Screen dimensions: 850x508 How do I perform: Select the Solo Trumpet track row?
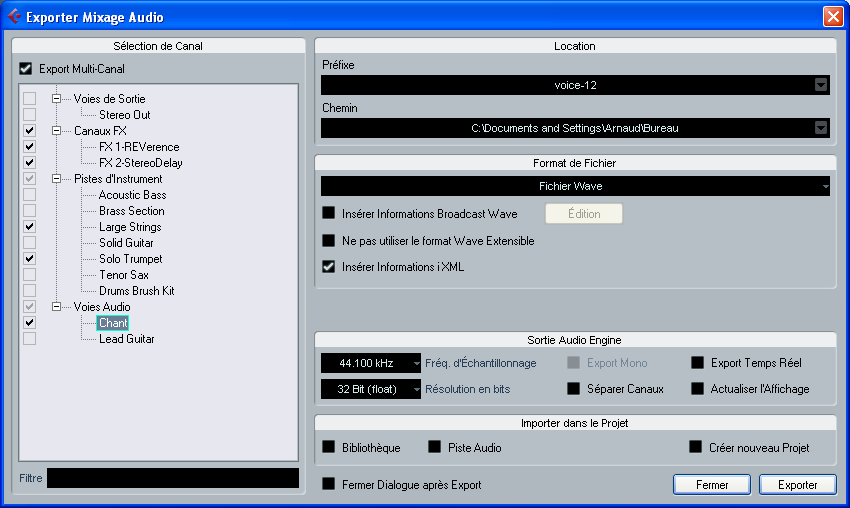point(131,259)
